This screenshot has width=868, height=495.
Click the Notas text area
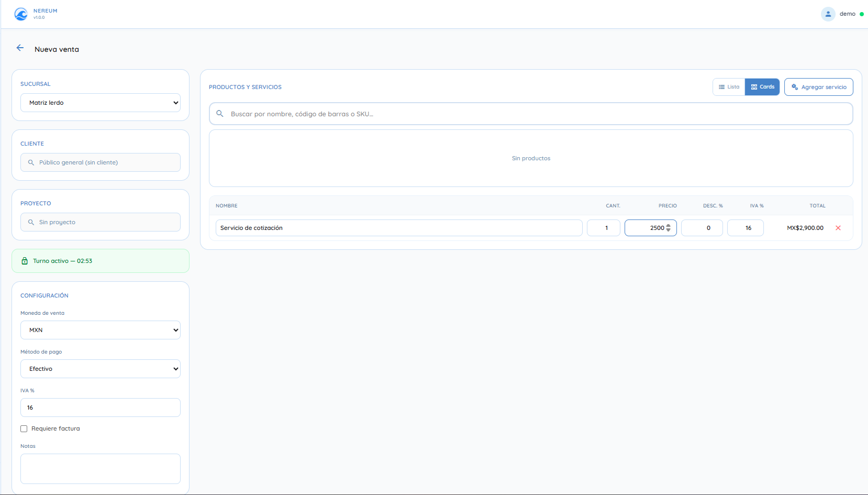pyautogui.click(x=101, y=469)
